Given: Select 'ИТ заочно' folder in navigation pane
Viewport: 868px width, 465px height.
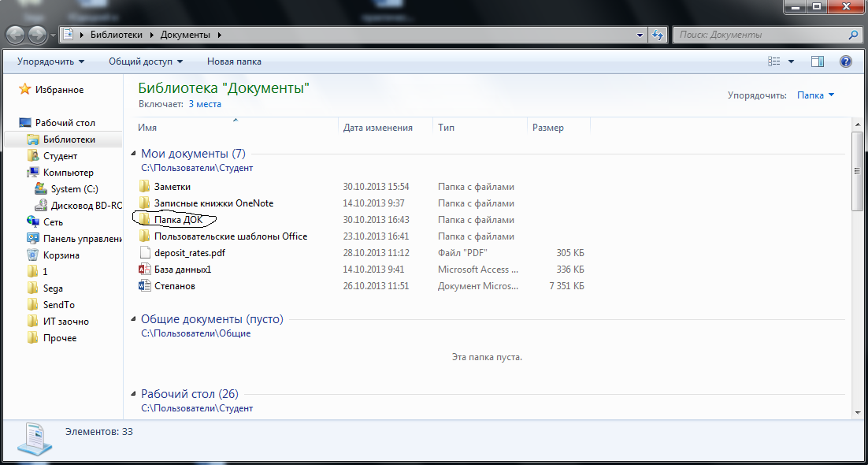Looking at the screenshot, I should point(57,322).
